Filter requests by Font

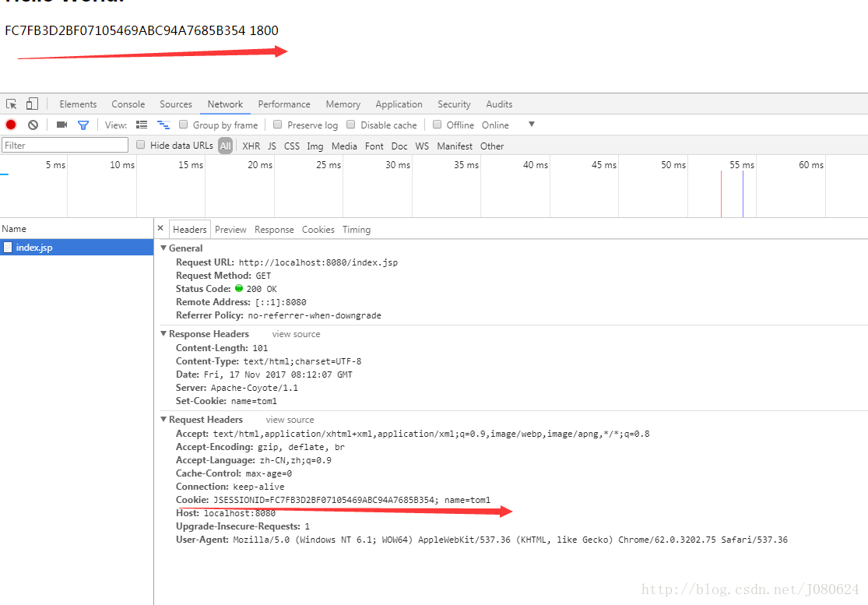tap(374, 146)
